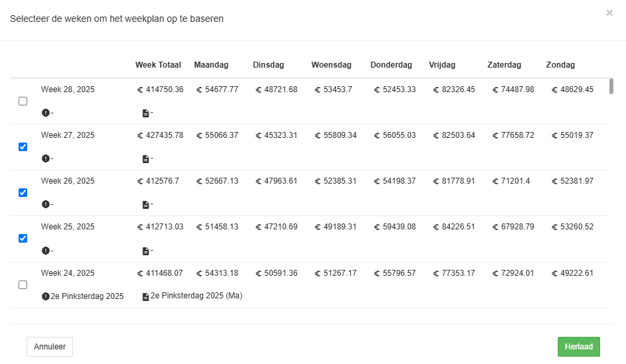Uncheck the Week 27, 2025 checkbox

click(x=23, y=147)
